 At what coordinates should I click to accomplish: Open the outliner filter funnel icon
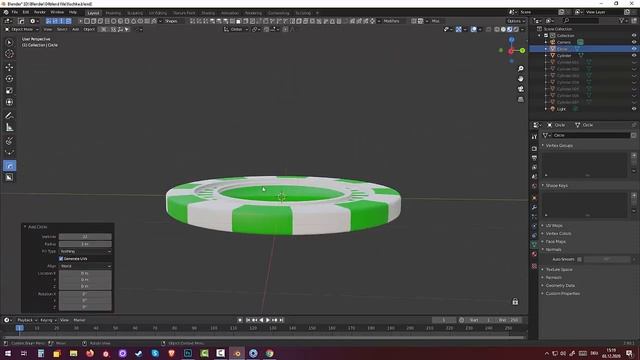click(622, 20)
